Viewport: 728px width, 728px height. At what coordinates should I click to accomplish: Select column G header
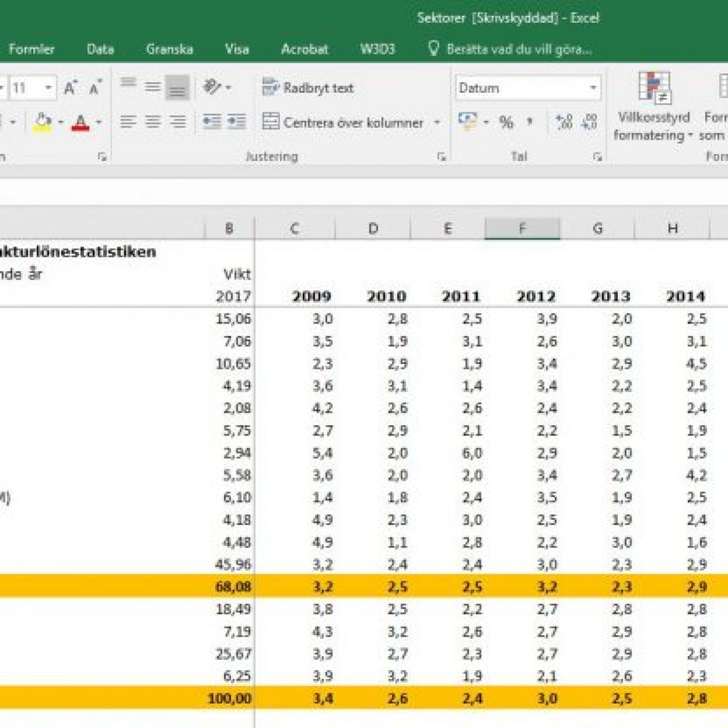pos(597,229)
